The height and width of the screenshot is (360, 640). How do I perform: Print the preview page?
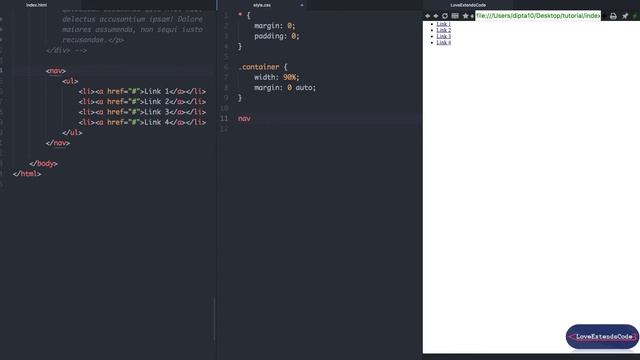pyautogui.click(x=613, y=16)
